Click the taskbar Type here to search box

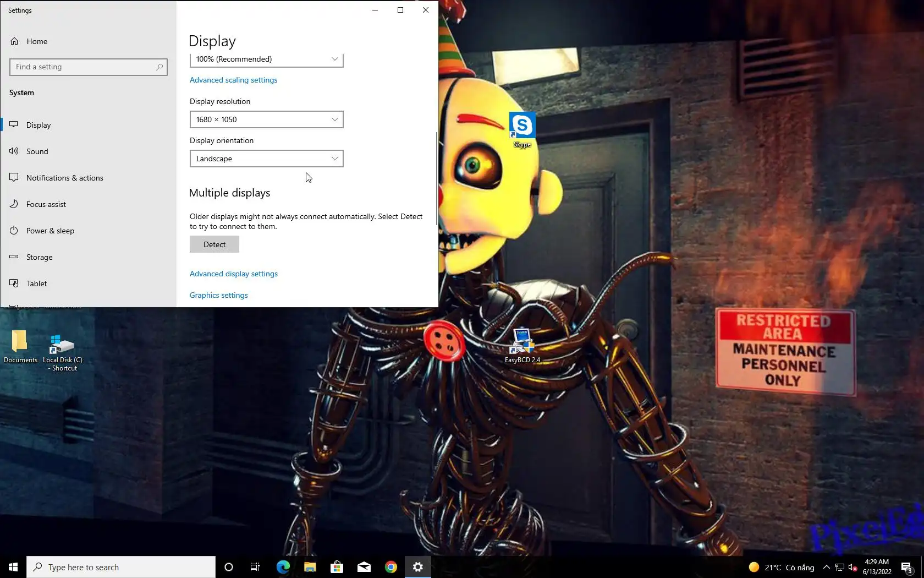[121, 567]
